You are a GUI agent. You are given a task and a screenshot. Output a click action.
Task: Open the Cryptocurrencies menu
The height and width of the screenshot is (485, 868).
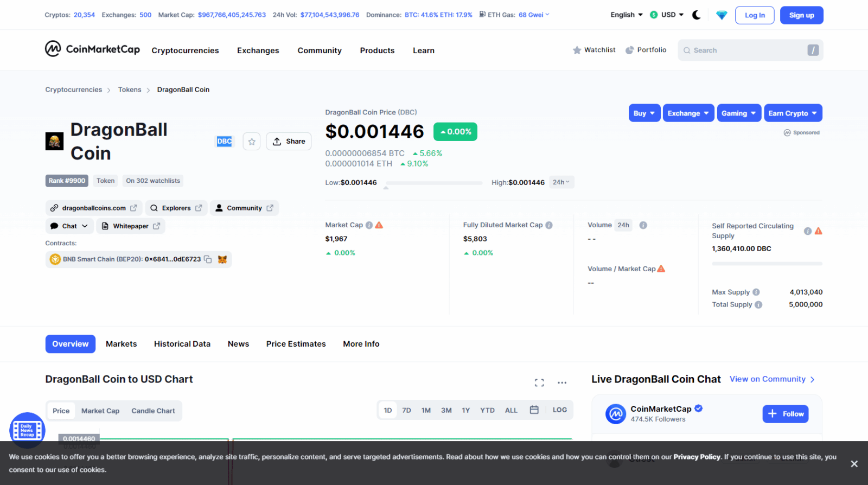pyautogui.click(x=185, y=50)
